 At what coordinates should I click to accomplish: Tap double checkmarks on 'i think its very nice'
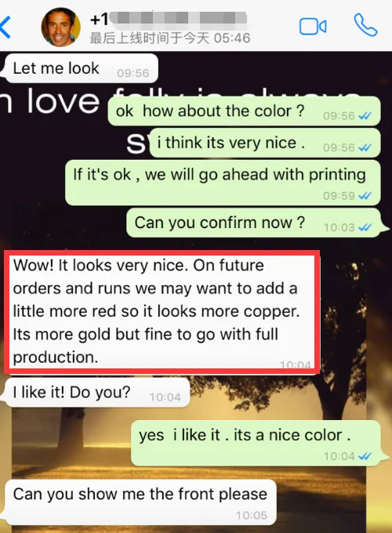click(x=365, y=148)
